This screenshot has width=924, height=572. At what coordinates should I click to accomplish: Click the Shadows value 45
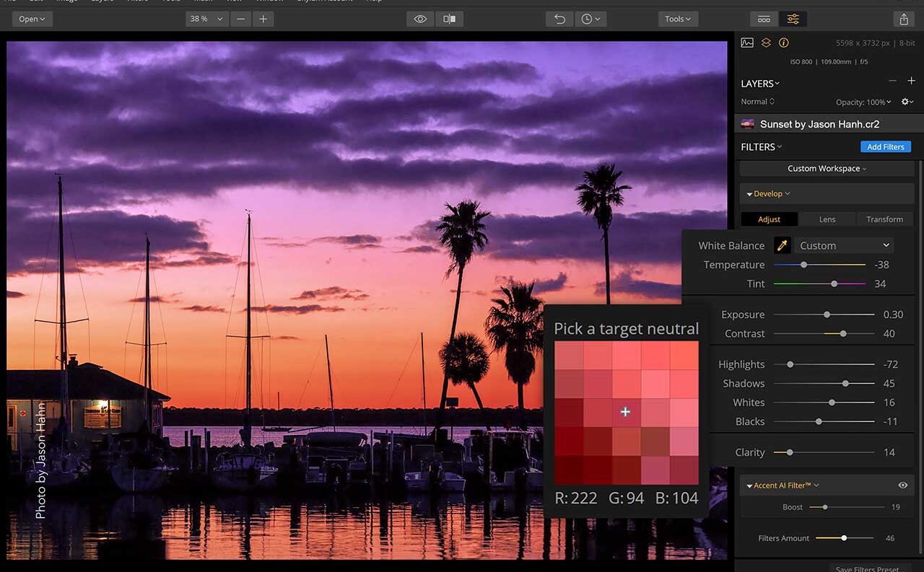coord(889,383)
